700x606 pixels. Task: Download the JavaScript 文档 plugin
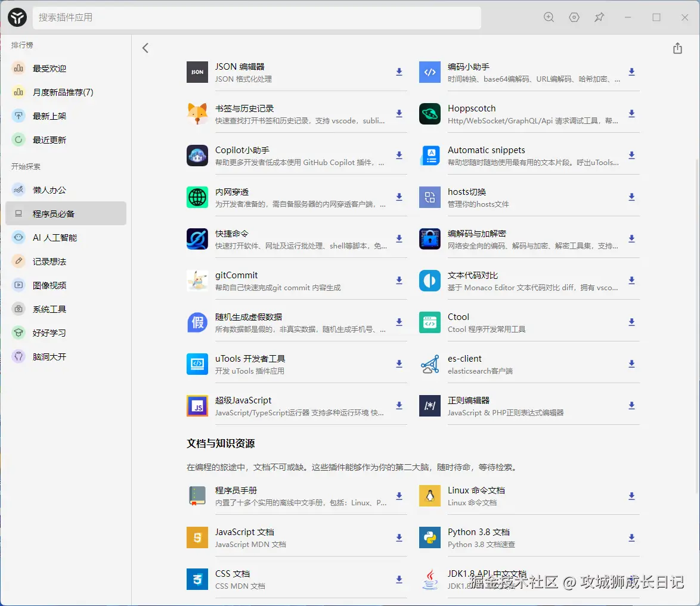tap(399, 537)
